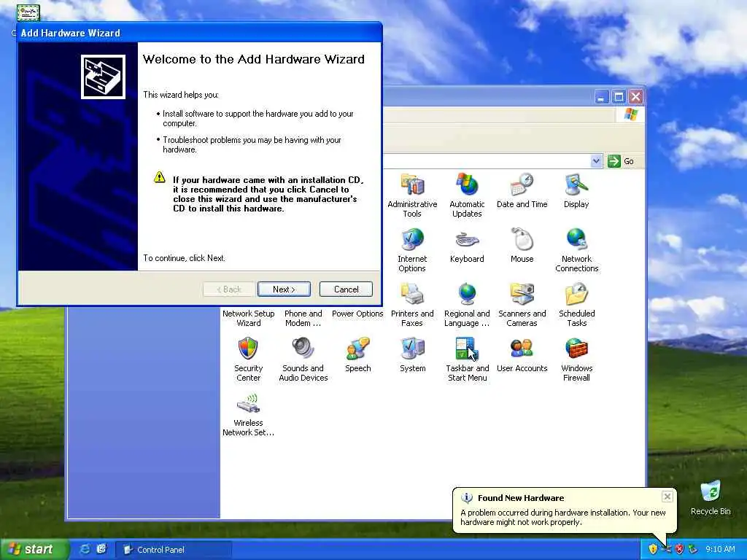Open Administrative Tools in Control Panel
This screenshot has height=560, width=747.
pyautogui.click(x=412, y=184)
